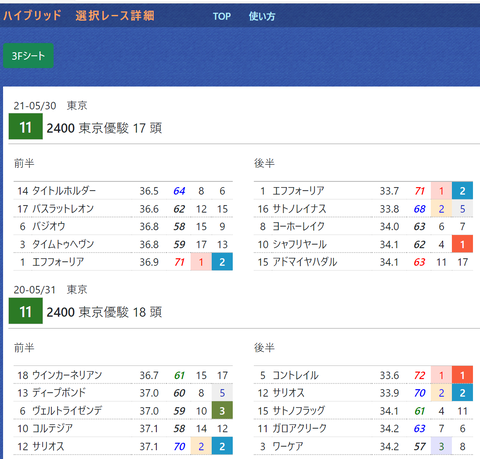Select horse タイムトゥヘヴン row
The image size is (480, 459).
pyautogui.click(x=123, y=244)
